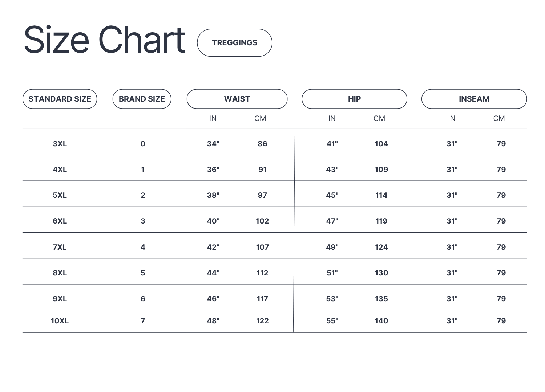Select the INSEAM column header
The height and width of the screenshot is (392, 545).
474,99
